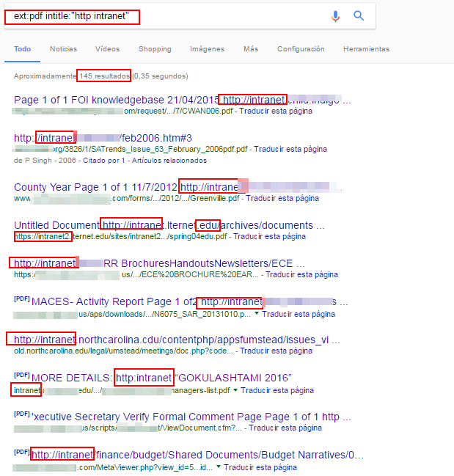Switch to the Imágenes tab
The image size is (454, 476).
coord(207,49)
